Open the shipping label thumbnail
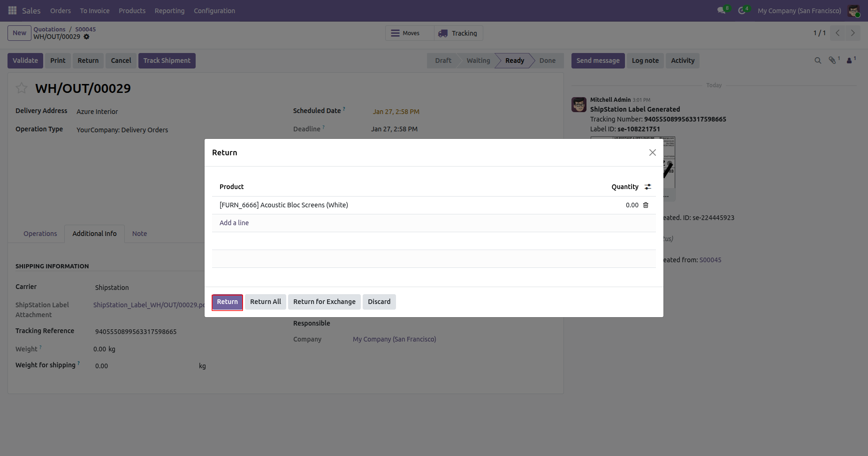The width and height of the screenshot is (868, 456). click(632, 162)
